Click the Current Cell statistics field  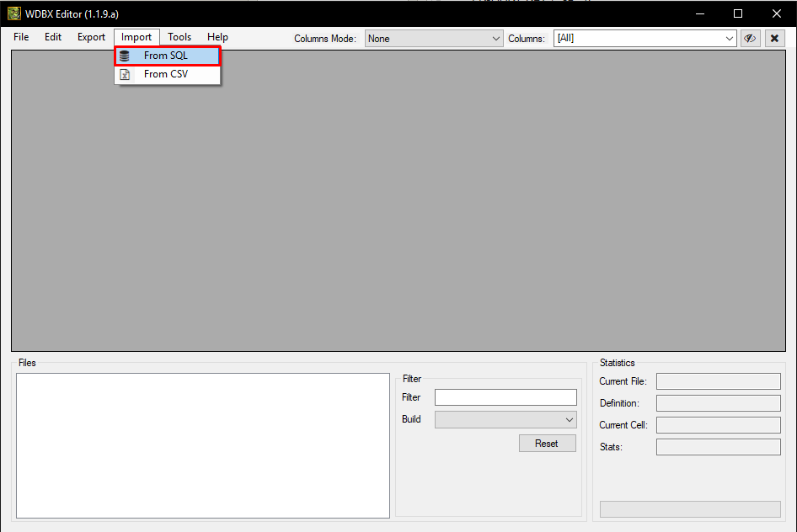pos(718,425)
